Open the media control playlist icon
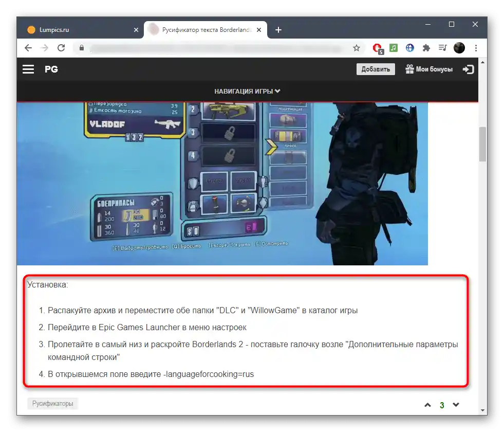The height and width of the screenshot is (432, 504). point(443,48)
